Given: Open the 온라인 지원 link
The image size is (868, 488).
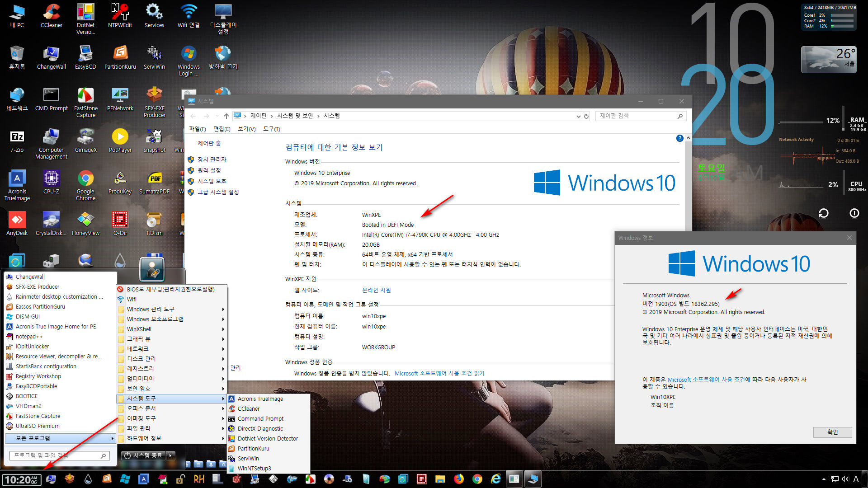Looking at the screenshot, I should click(376, 290).
